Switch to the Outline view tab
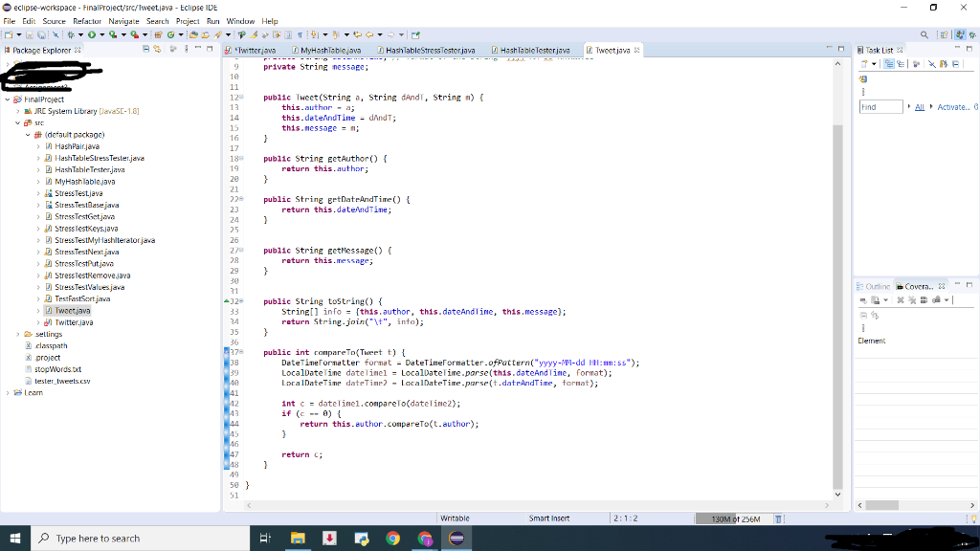This screenshot has width=980, height=551. 873,286
